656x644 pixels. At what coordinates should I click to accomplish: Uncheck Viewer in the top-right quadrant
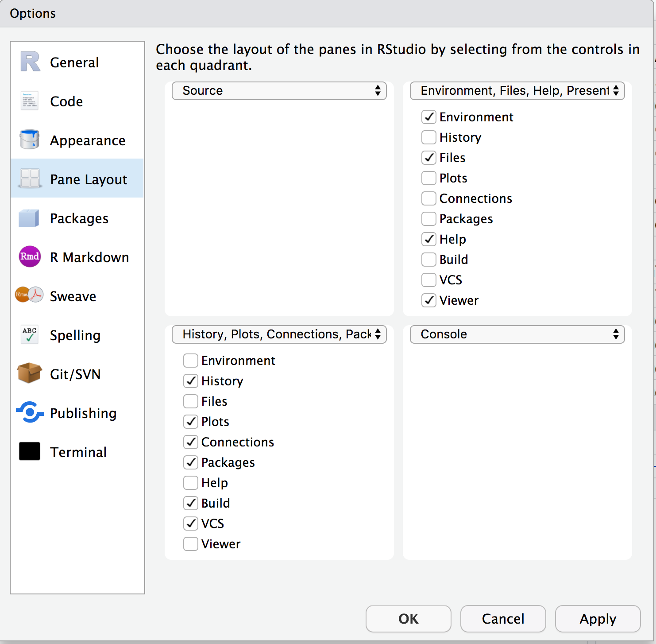point(428,300)
